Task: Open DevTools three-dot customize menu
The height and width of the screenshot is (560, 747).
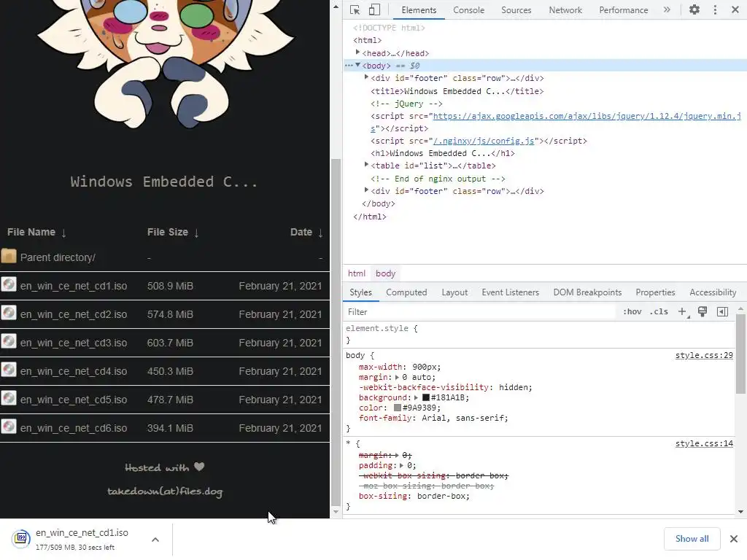Action: [x=715, y=9]
